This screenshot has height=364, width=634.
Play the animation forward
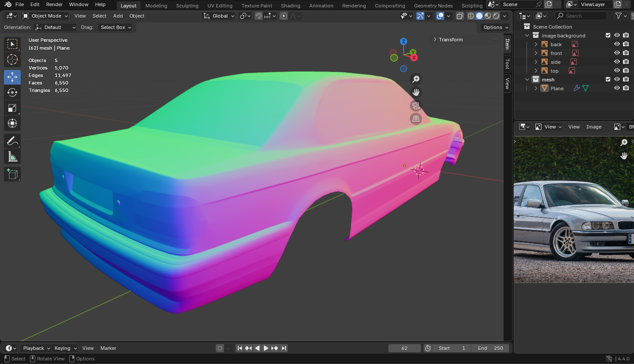[x=266, y=348]
